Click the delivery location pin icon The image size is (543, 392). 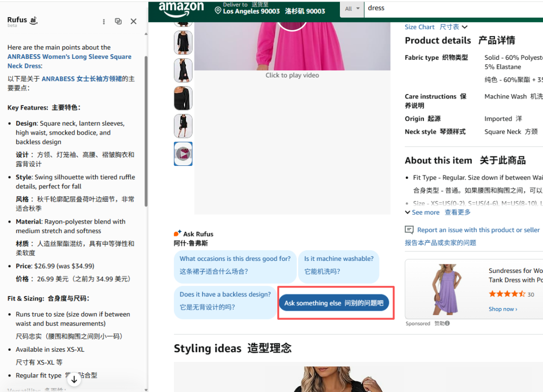[218, 11]
